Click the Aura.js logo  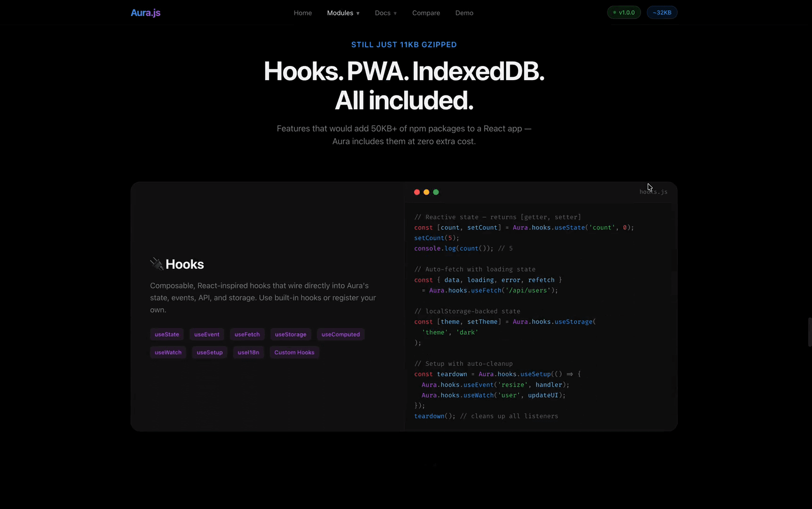pyautogui.click(x=145, y=13)
